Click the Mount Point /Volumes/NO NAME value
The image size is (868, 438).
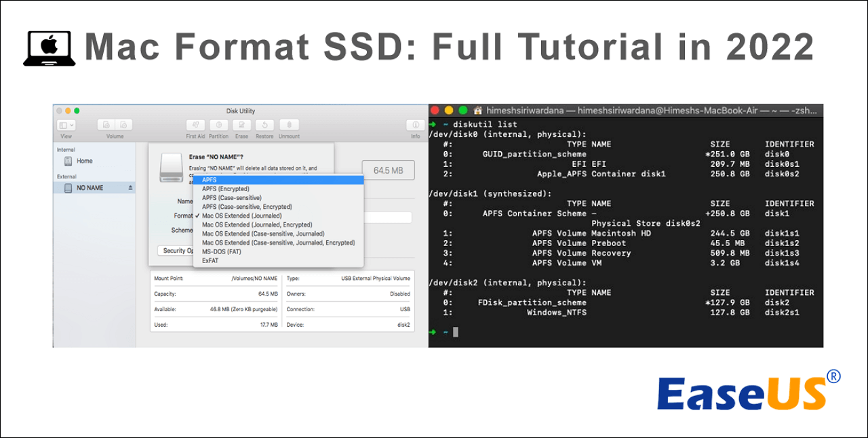tap(254, 279)
